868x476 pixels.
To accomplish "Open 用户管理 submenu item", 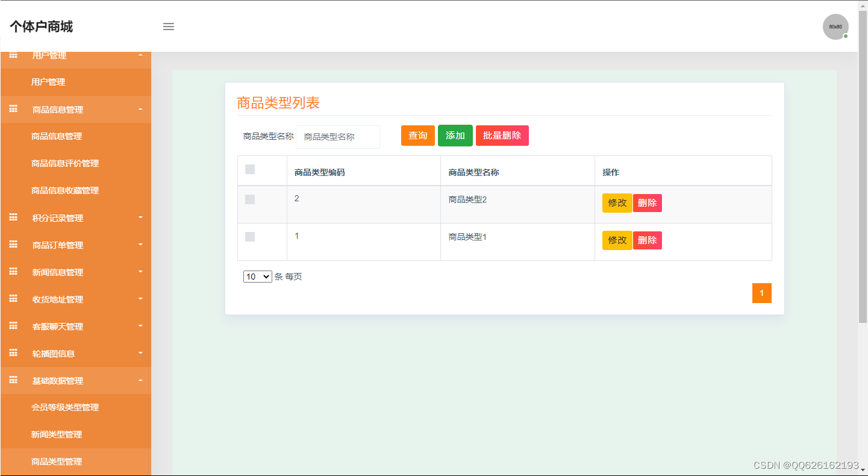I will click(76, 82).
